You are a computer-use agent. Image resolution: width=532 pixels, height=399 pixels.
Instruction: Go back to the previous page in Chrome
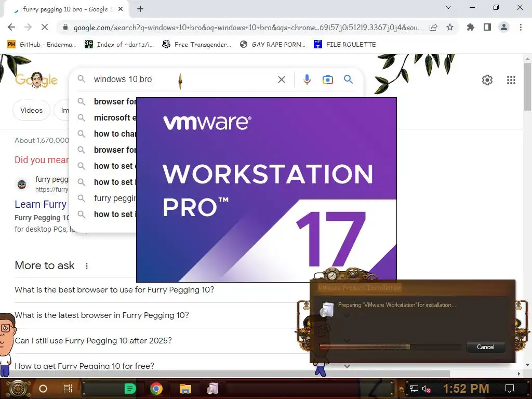pos(11,27)
